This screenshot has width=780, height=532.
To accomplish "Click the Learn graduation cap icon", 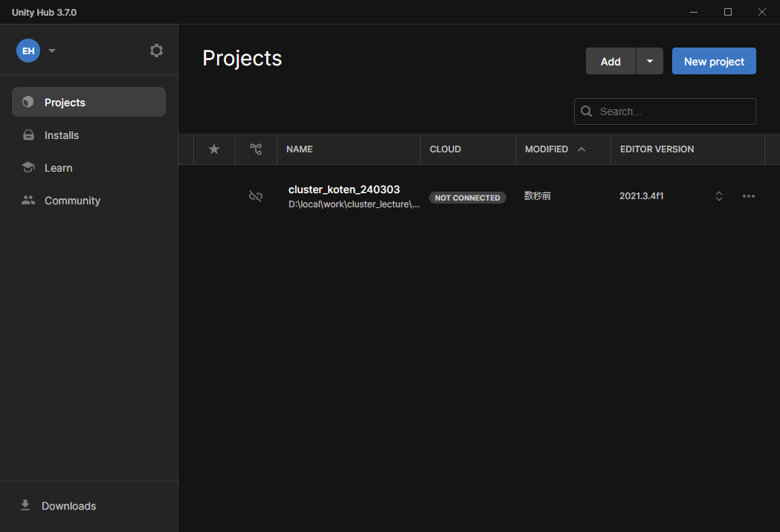I will point(28,168).
